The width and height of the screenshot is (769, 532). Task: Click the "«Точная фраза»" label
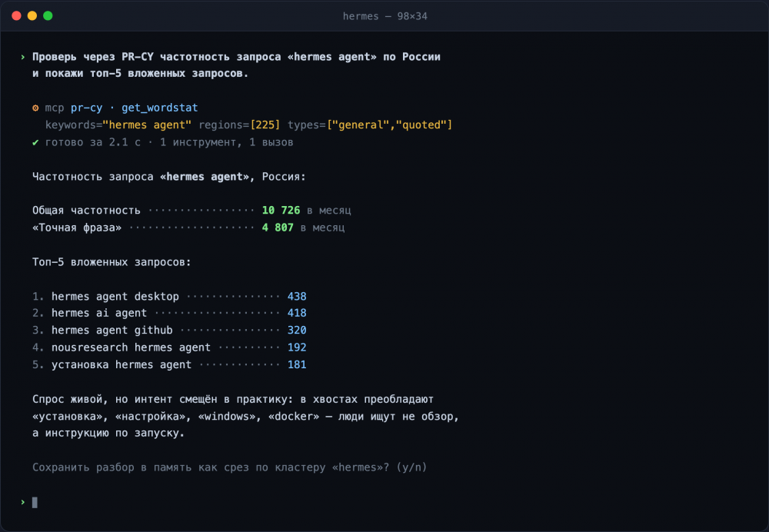click(77, 228)
